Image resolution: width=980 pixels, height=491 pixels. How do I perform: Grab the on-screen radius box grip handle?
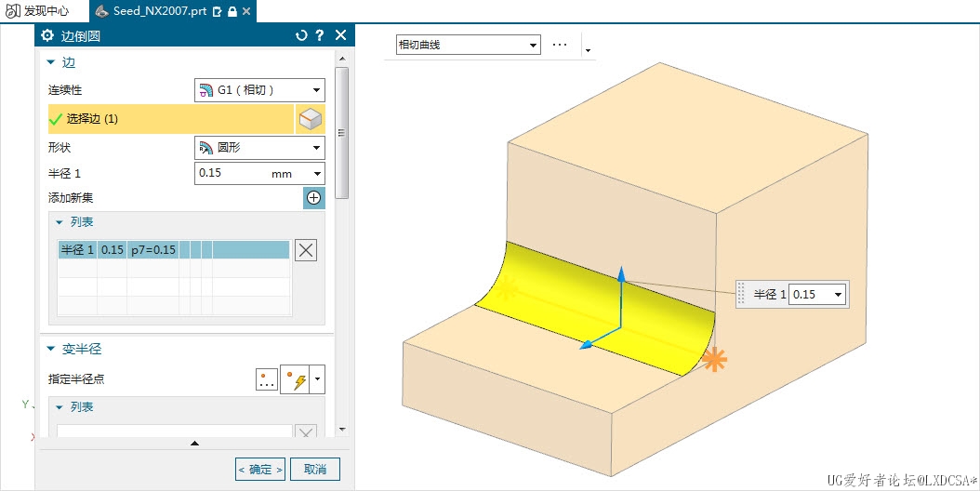coord(741,293)
